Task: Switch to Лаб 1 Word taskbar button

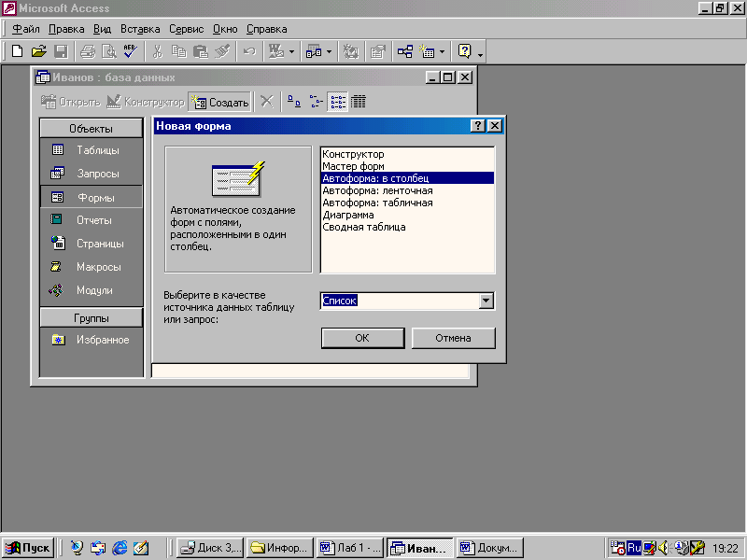Action: [x=350, y=548]
